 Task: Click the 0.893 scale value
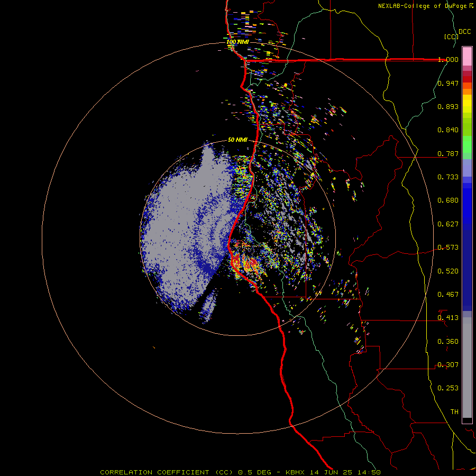tap(448, 106)
